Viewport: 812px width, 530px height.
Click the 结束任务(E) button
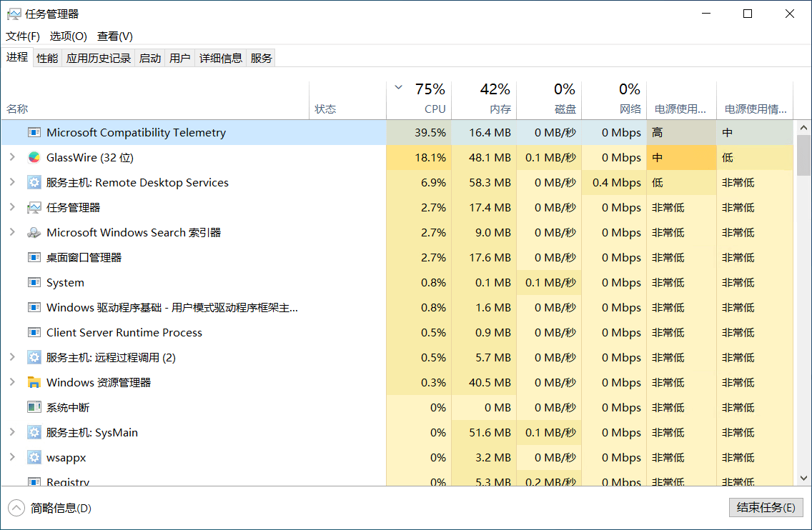click(x=766, y=508)
